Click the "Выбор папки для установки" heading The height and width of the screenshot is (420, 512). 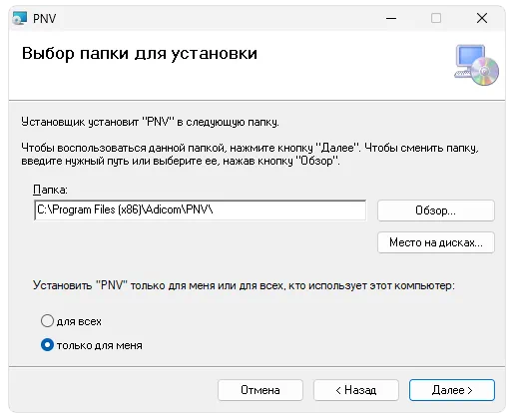click(x=140, y=53)
